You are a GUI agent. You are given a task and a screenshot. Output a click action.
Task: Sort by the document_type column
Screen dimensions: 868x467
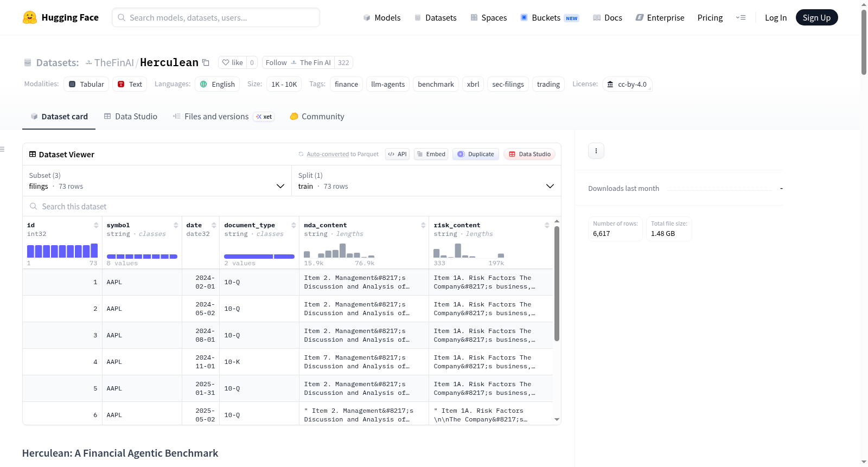(x=293, y=225)
